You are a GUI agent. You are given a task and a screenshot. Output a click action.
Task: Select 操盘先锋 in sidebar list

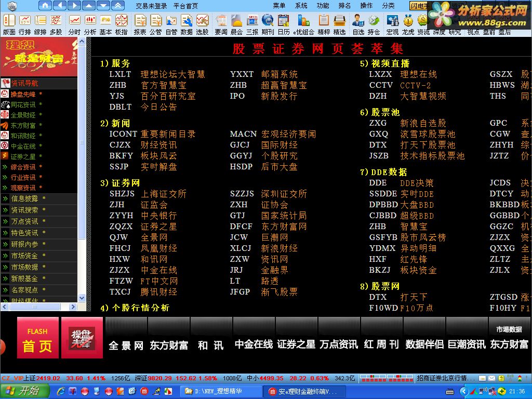tap(23, 94)
